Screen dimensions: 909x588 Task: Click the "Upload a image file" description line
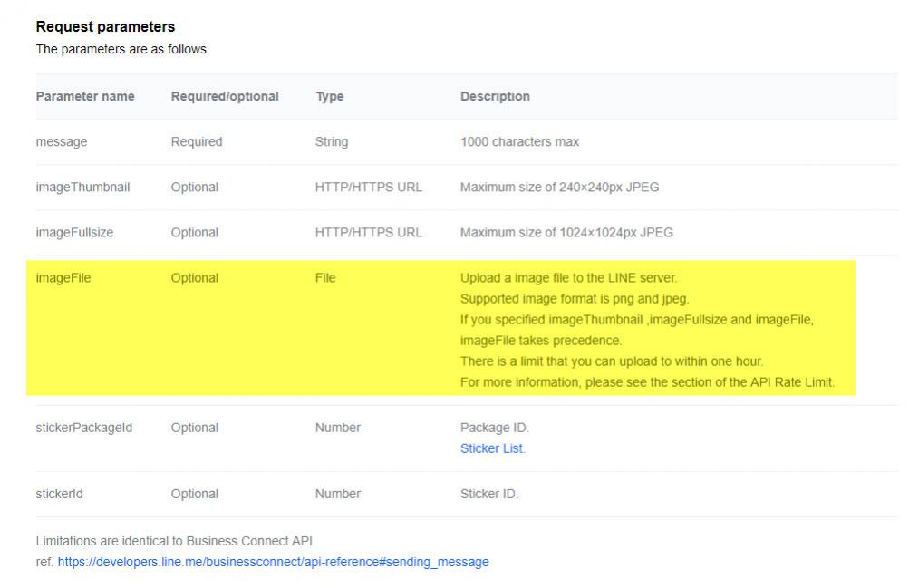pyautogui.click(x=568, y=278)
